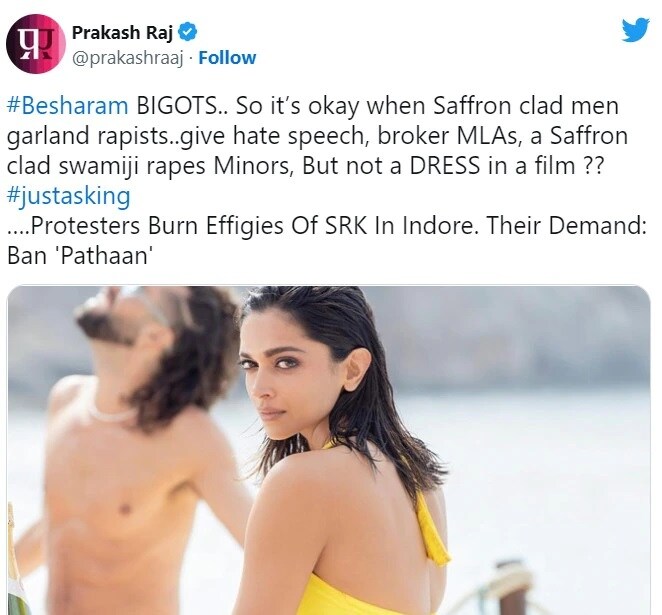The image size is (662, 615).
Task: Click the Twitter bird logo
Action: coord(635,30)
